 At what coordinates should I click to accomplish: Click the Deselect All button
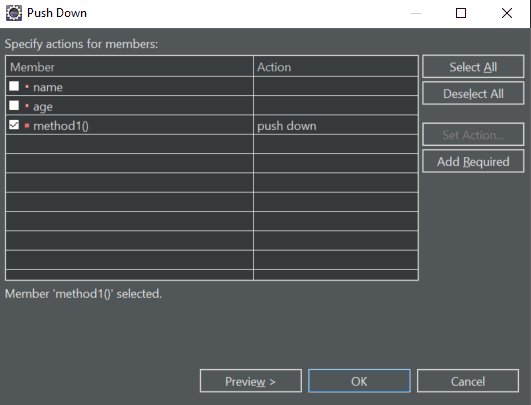point(473,93)
